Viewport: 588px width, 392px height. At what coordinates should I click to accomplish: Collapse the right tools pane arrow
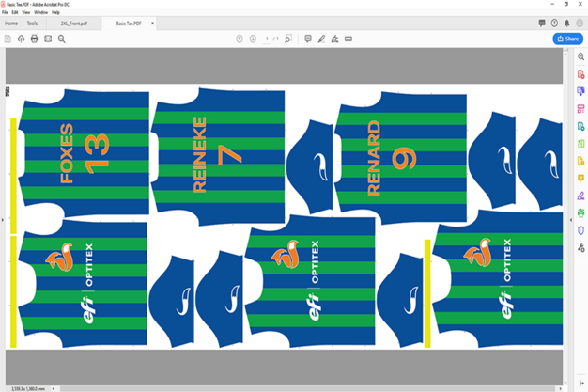569,221
